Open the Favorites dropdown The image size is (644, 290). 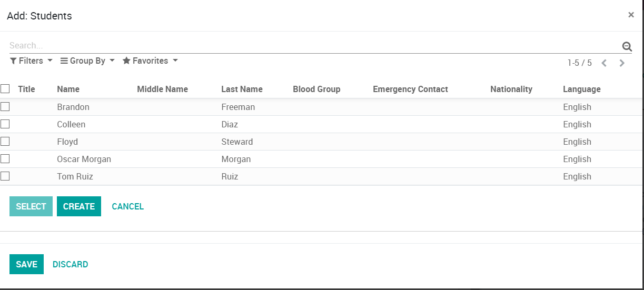[150, 61]
